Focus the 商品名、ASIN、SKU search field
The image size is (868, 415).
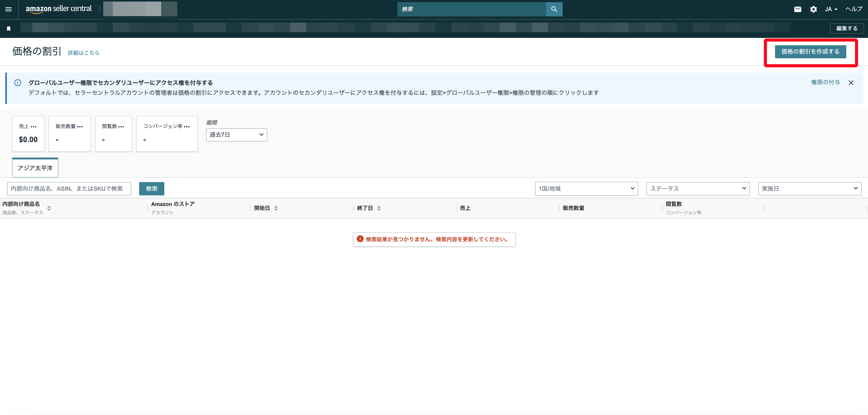click(x=69, y=189)
